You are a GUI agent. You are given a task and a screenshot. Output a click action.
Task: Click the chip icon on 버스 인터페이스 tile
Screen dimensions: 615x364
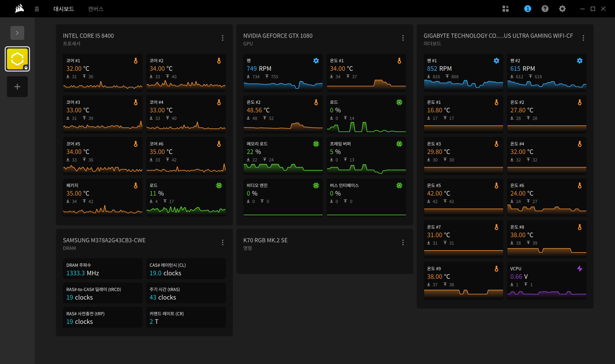(399, 185)
